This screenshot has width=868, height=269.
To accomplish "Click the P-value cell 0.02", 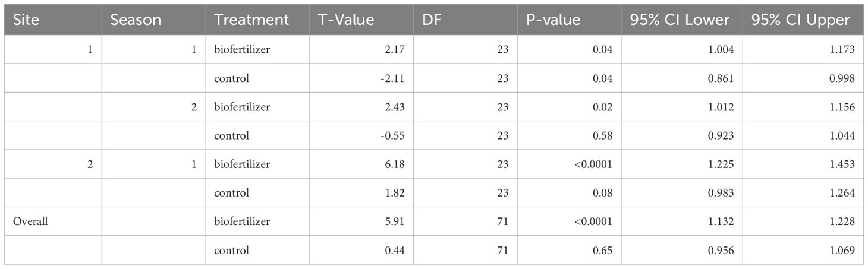I will click(x=603, y=107).
